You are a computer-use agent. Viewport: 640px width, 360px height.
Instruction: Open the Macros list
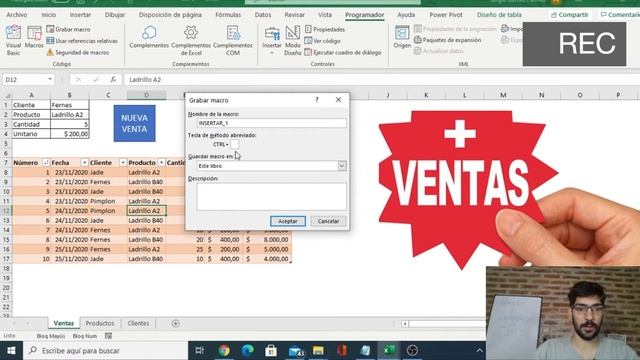(34, 37)
